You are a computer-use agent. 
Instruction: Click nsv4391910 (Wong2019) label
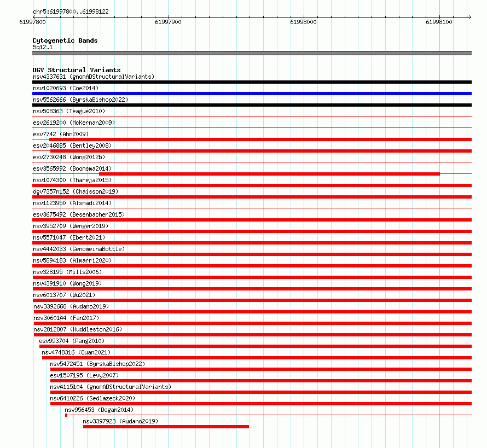coord(67,283)
